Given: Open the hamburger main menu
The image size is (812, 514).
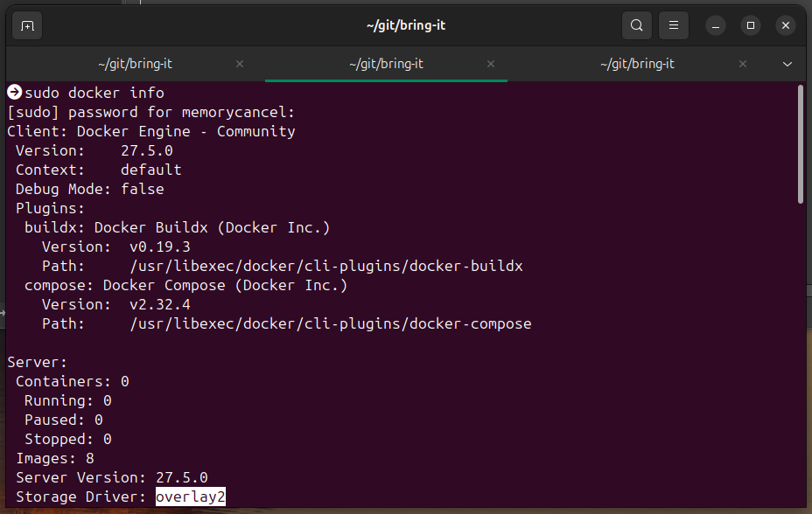Looking at the screenshot, I should (x=673, y=25).
